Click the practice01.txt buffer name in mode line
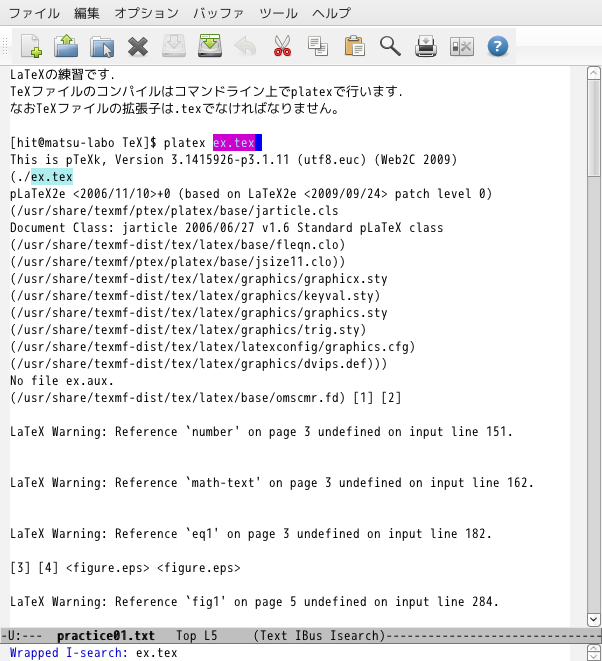This screenshot has height=661, width=602. click(x=106, y=635)
